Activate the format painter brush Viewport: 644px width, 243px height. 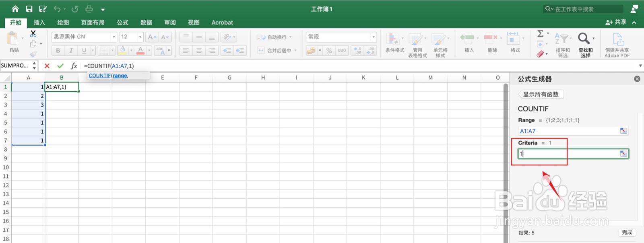click(x=33, y=54)
